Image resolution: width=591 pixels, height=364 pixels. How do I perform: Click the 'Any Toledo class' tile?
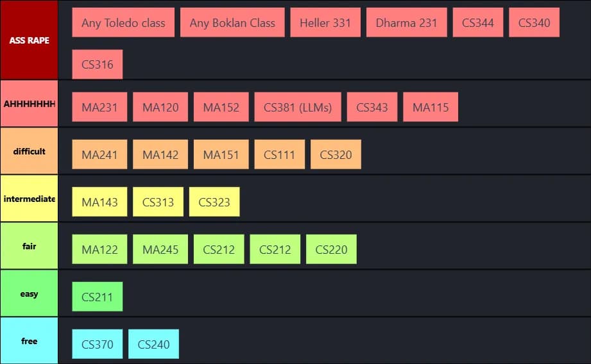coord(123,22)
